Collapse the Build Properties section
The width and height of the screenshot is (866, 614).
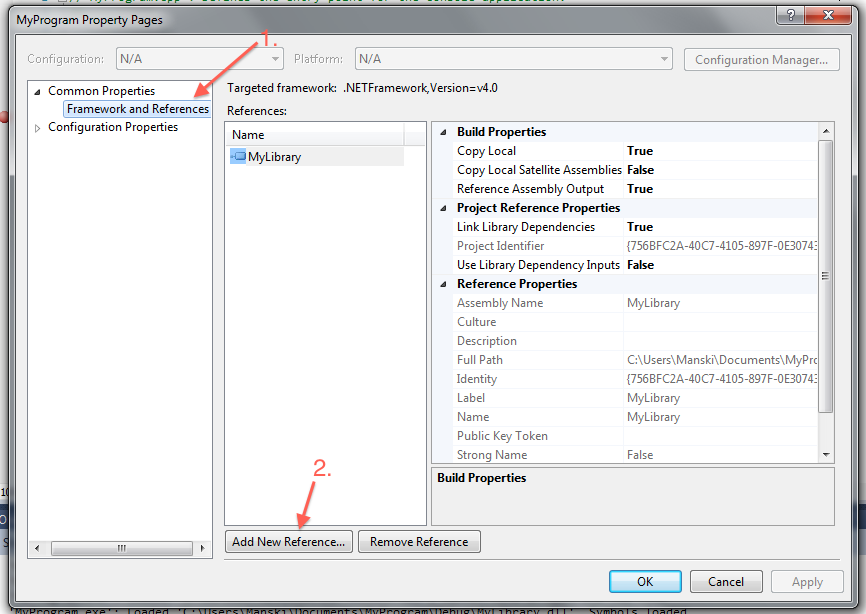pyautogui.click(x=443, y=132)
